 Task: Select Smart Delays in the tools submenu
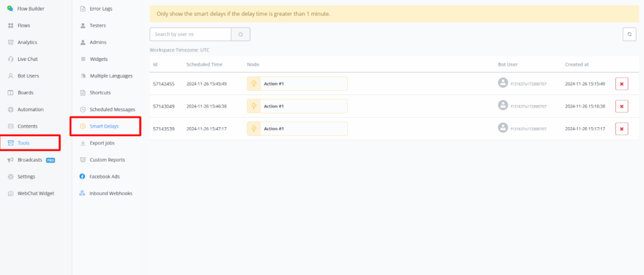point(104,126)
